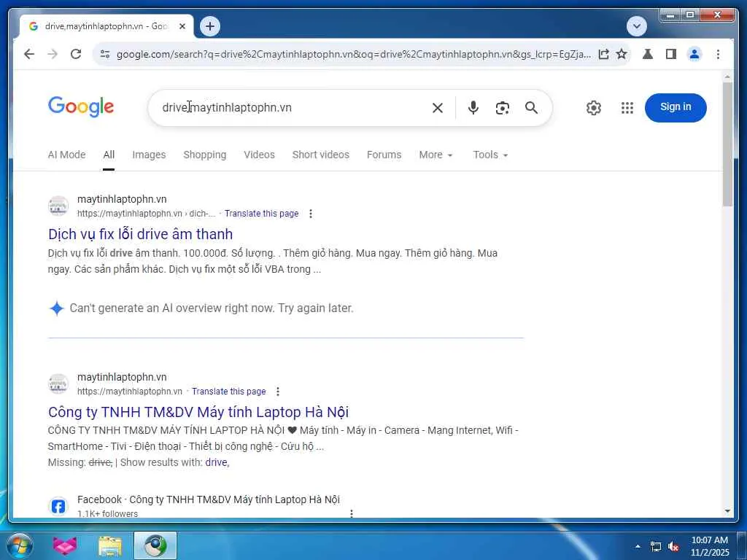
Task: Translate the first result page
Action: point(262,214)
